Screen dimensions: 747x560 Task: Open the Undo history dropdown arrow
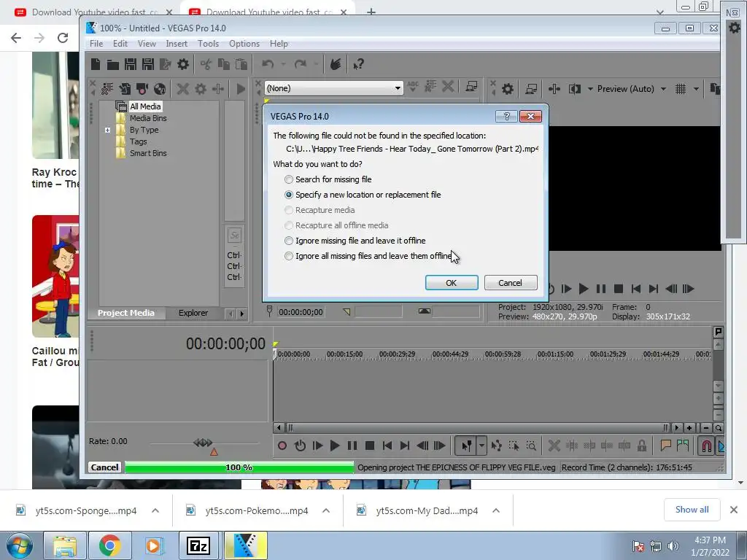pos(283,64)
